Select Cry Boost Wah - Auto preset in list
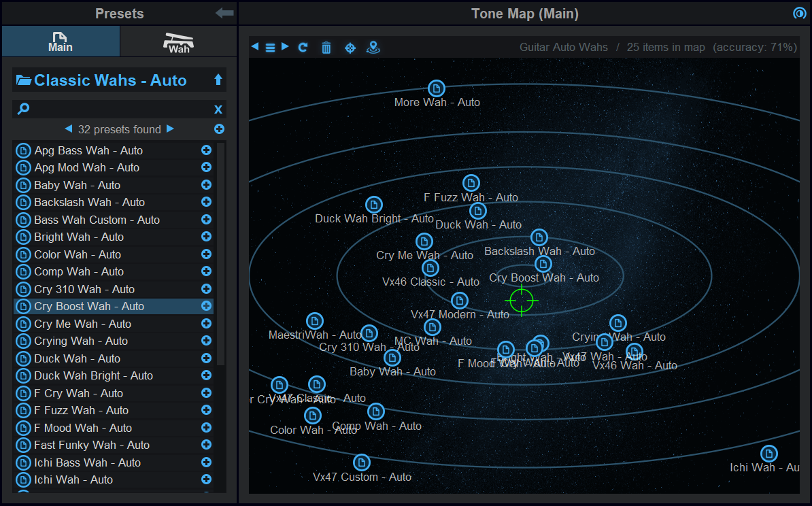The width and height of the screenshot is (812, 506). pyautogui.click(x=114, y=306)
